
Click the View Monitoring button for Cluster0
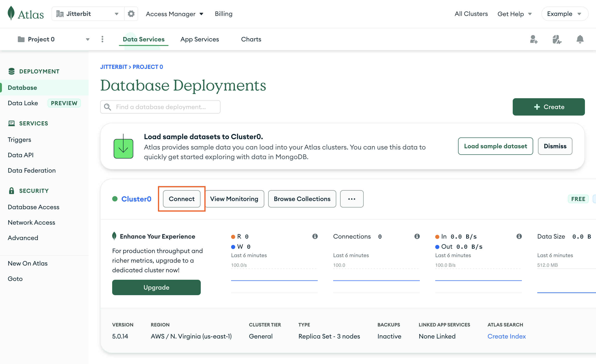234,198
